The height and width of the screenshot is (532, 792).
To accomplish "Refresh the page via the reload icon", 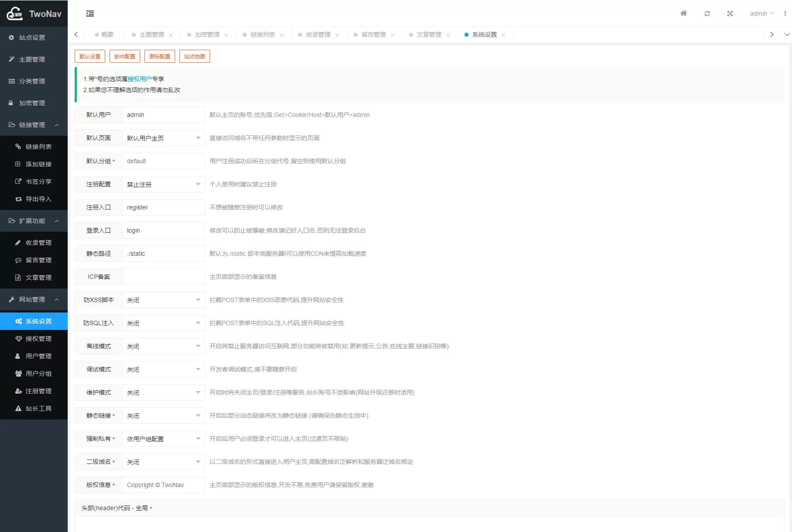I will tap(707, 14).
